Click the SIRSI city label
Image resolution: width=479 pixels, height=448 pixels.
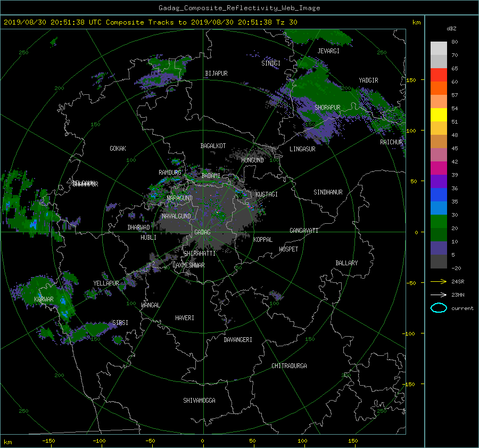tap(120, 323)
